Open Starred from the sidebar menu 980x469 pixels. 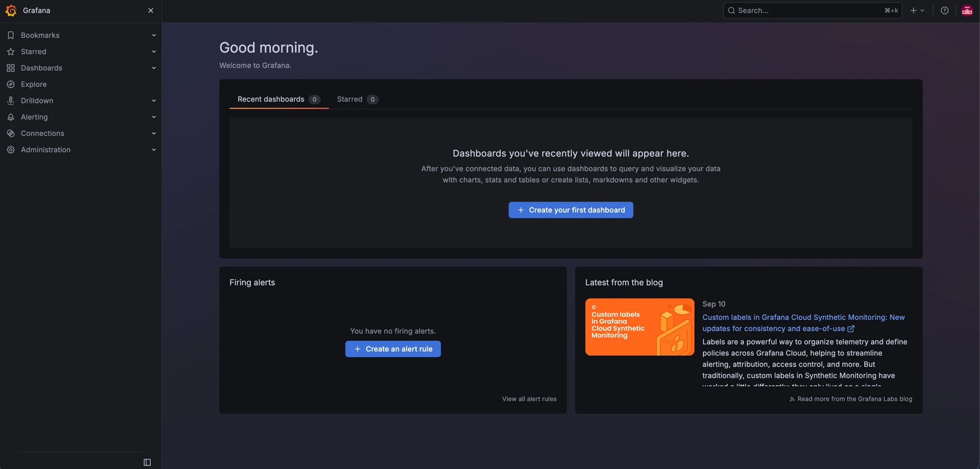pos(34,52)
